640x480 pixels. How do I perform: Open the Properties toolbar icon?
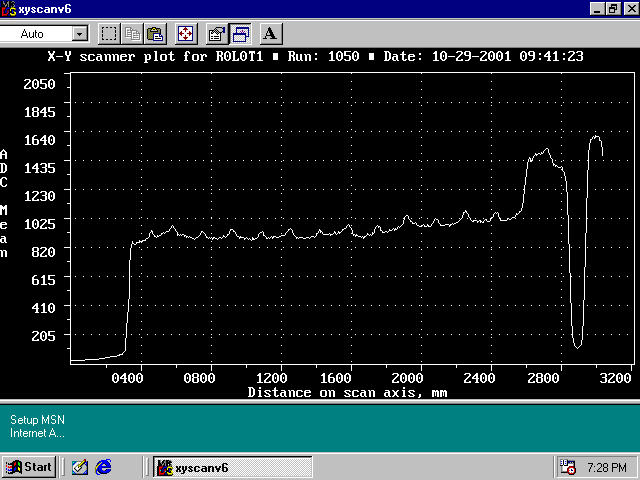click(x=216, y=33)
